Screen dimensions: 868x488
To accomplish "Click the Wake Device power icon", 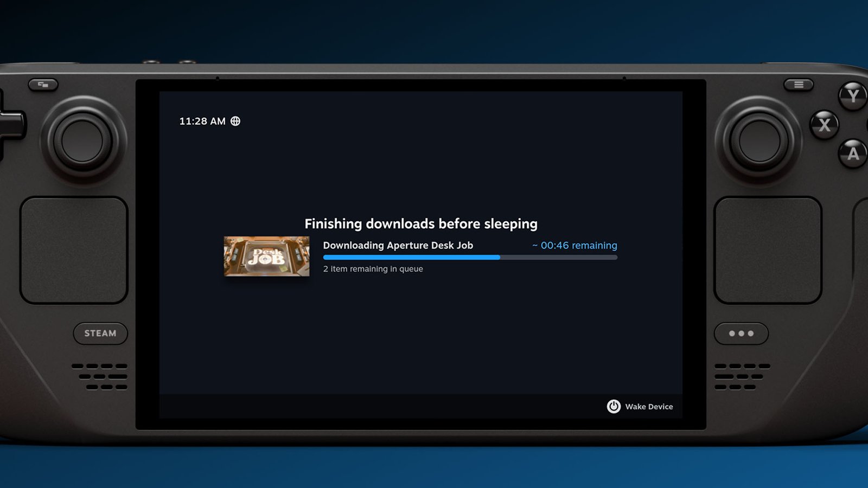I will (x=614, y=407).
